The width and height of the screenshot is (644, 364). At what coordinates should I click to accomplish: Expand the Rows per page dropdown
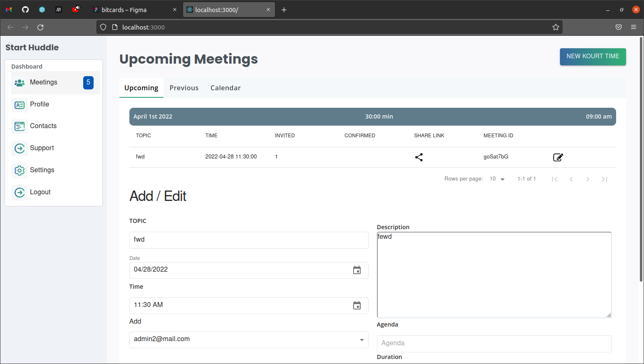pos(497,179)
